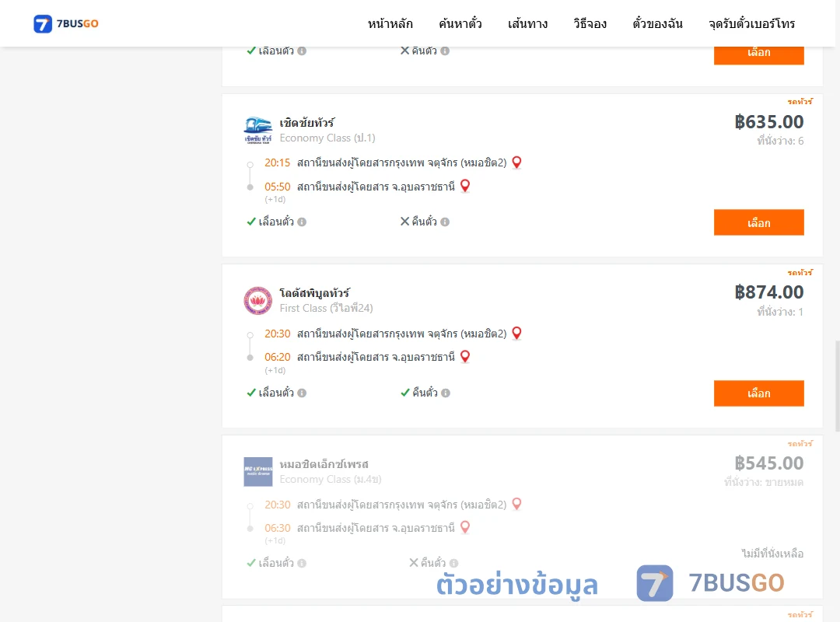
Task: Click the 7BUSGO logo in header
Action: click(66, 23)
